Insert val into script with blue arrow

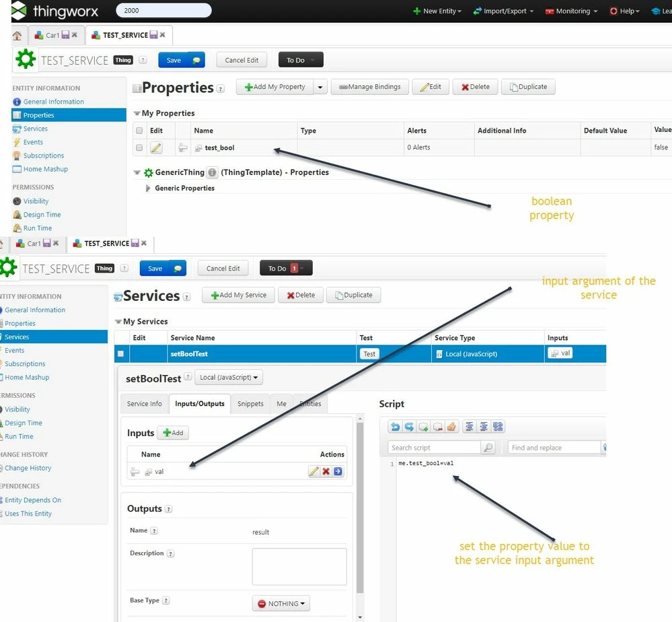pyautogui.click(x=338, y=471)
